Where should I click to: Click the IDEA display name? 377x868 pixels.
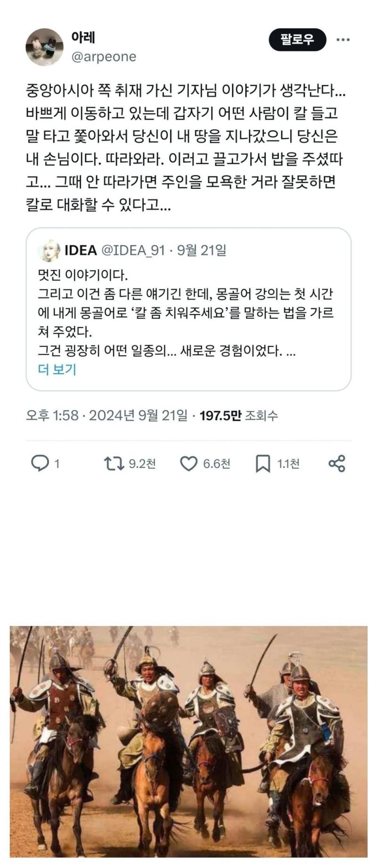pos(81,250)
